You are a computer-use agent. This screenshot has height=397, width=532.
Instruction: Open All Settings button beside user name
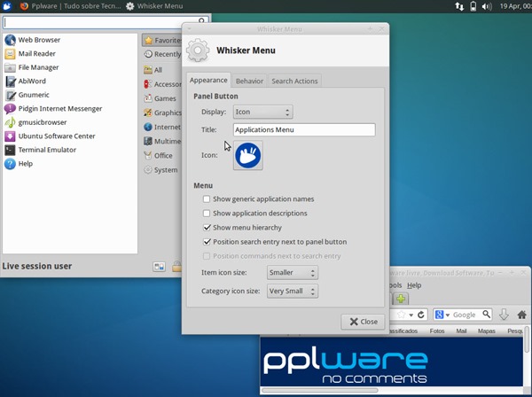159,267
